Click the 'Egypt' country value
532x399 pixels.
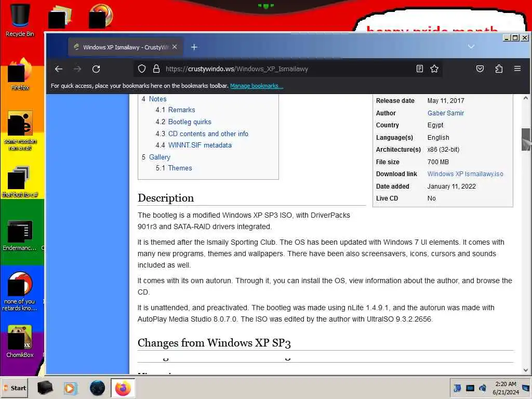(435, 125)
